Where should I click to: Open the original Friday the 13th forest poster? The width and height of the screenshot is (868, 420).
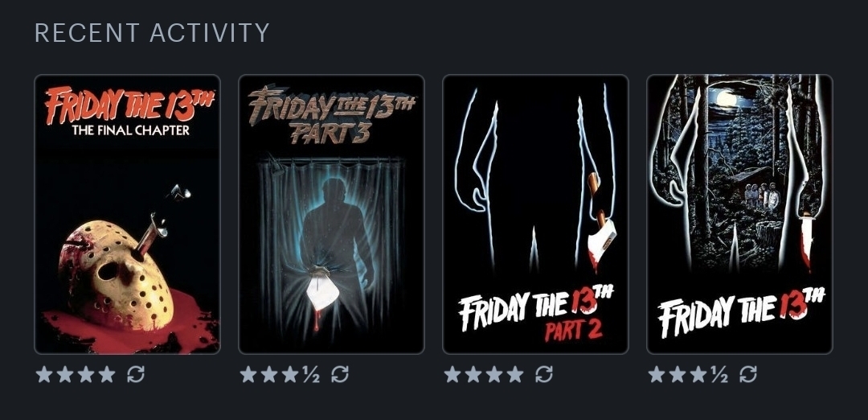(739, 215)
